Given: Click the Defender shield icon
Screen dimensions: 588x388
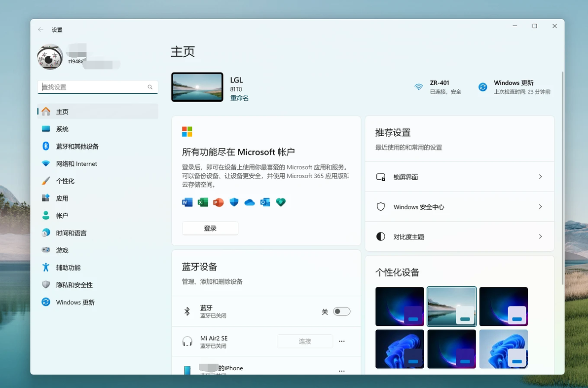Looking at the screenshot, I should pyautogui.click(x=234, y=202).
